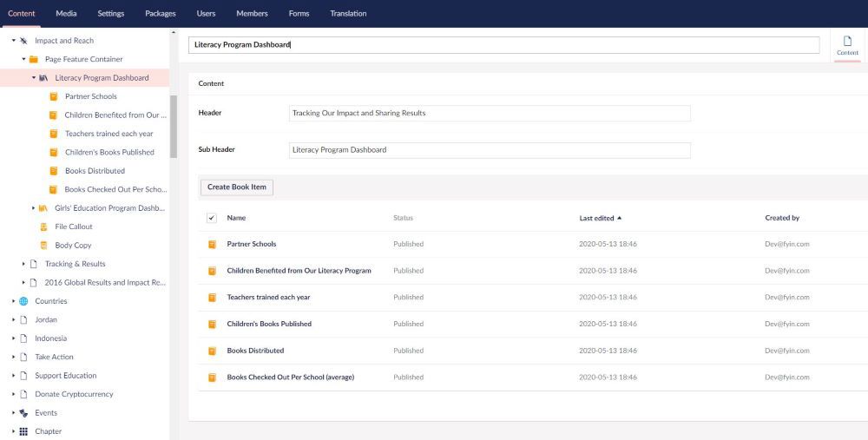Open the Users section
868x440 pixels.
[x=206, y=13]
